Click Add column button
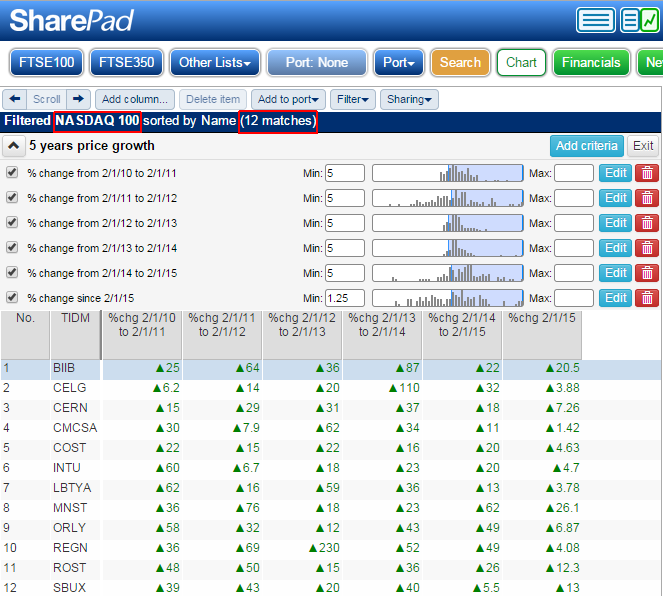Screen dimensions: 663x596 (x=135, y=99)
